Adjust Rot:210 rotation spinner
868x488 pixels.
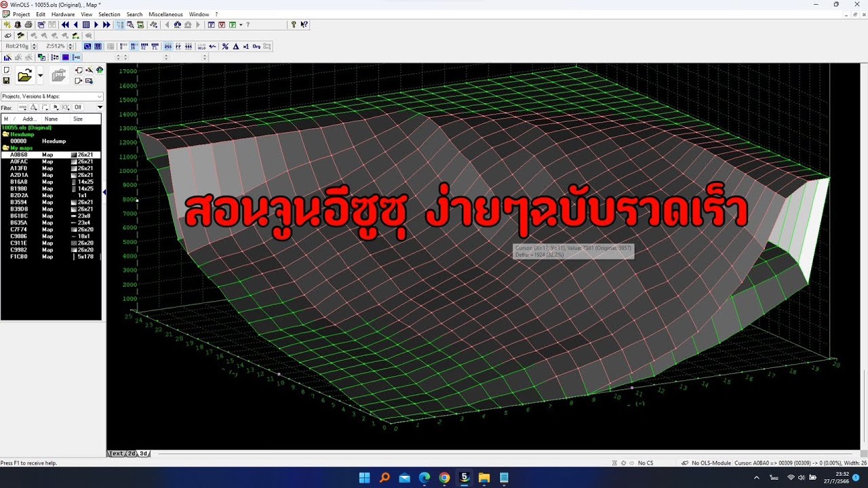coord(34,46)
